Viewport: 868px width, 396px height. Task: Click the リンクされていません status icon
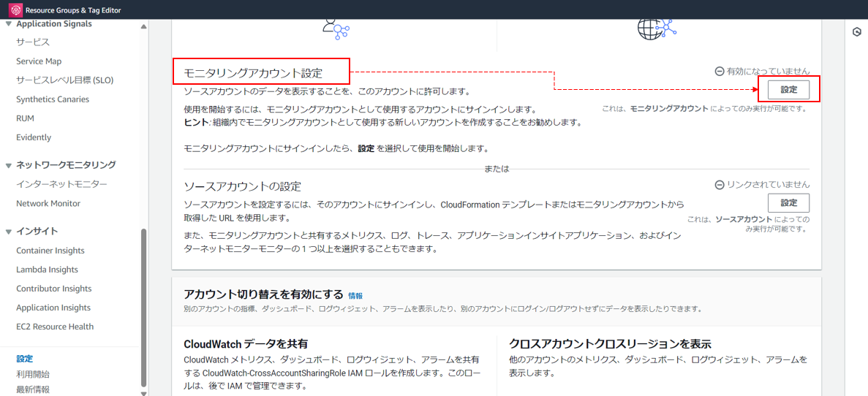pyautogui.click(x=719, y=185)
